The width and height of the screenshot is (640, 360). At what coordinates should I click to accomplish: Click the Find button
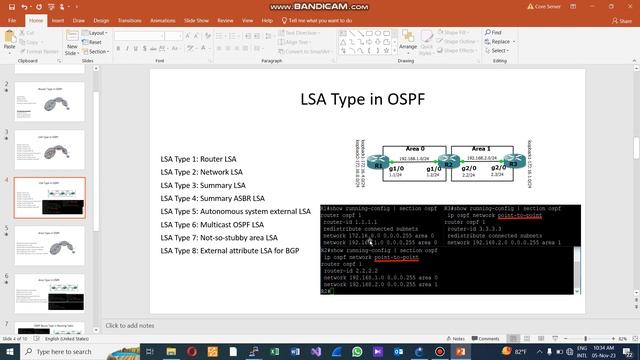[x=493, y=32]
